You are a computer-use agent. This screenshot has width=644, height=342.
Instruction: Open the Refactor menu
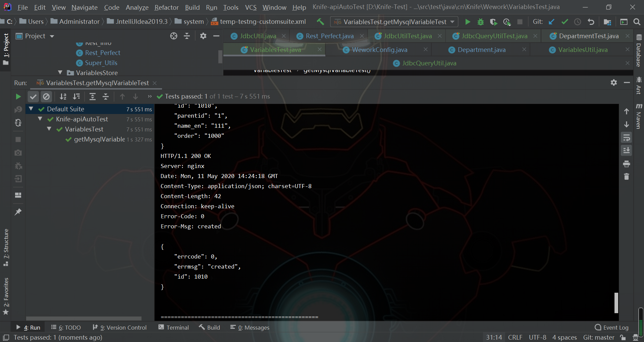click(x=166, y=7)
